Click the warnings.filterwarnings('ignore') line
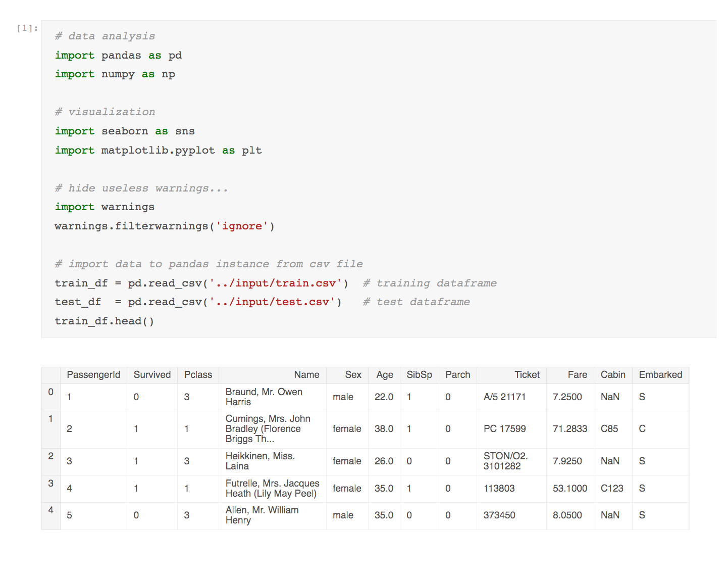728x576 pixels. click(x=165, y=226)
